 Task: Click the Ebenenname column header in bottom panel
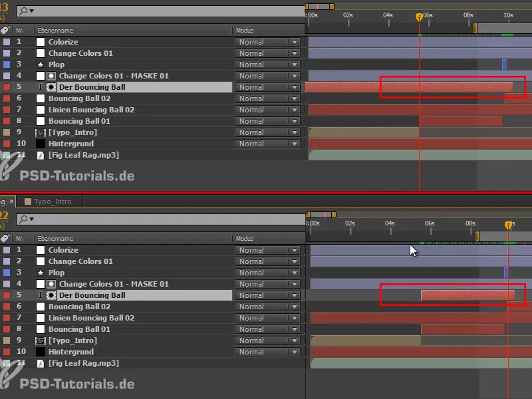pyautogui.click(x=55, y=239)
